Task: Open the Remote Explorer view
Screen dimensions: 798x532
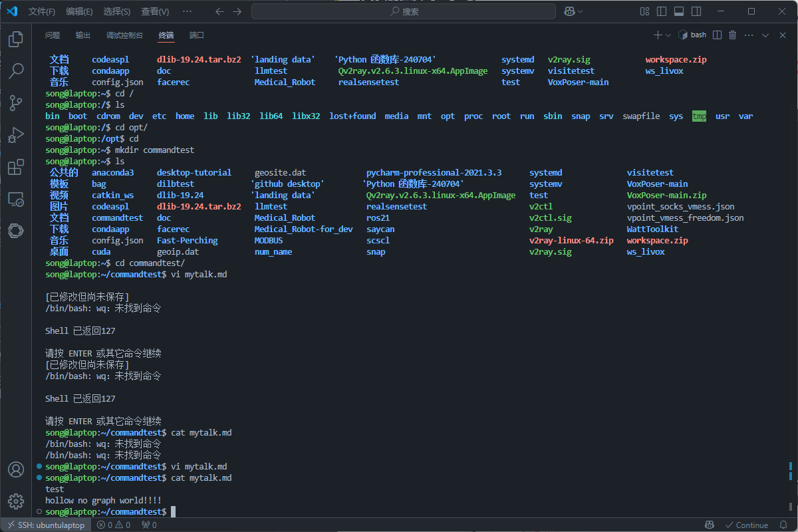Action: pyautogui.click(x=16, y=199)
